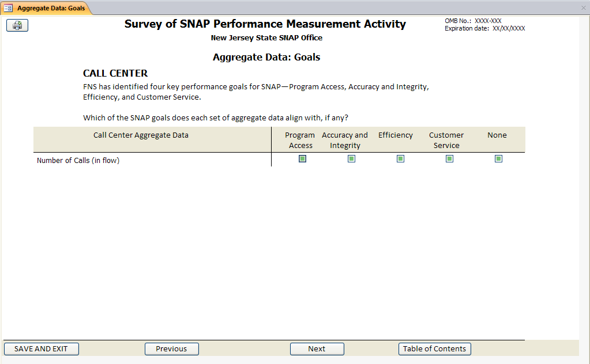This screenshot has width=590, height=364.
Task: Click the printer icon button
Action: (x=17, y=25)
